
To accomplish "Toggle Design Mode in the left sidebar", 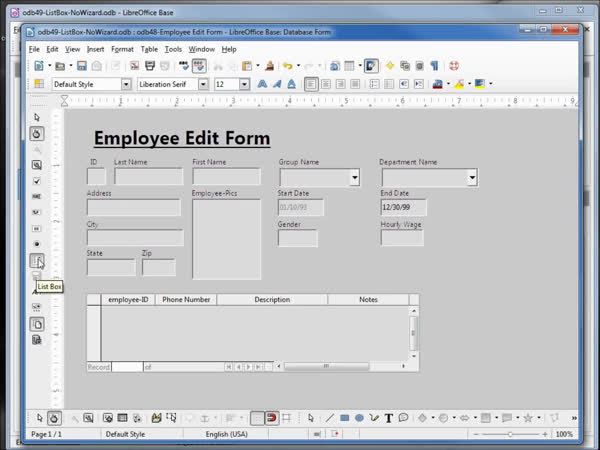I will (x=37, y=134).
